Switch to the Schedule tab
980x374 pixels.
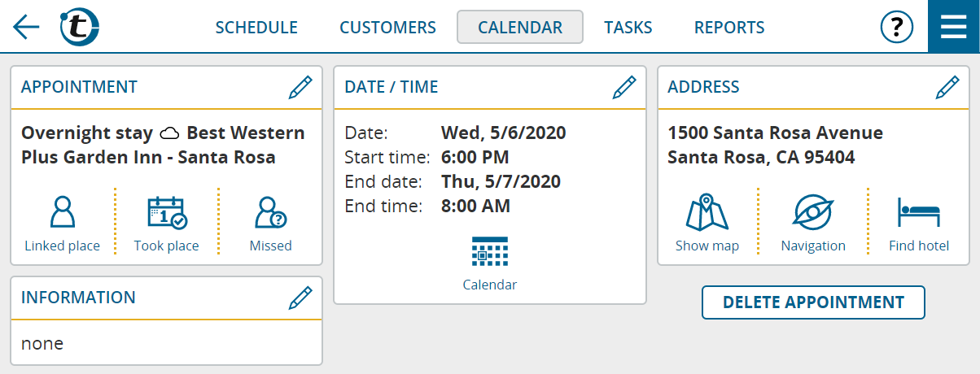coord(256,27)
